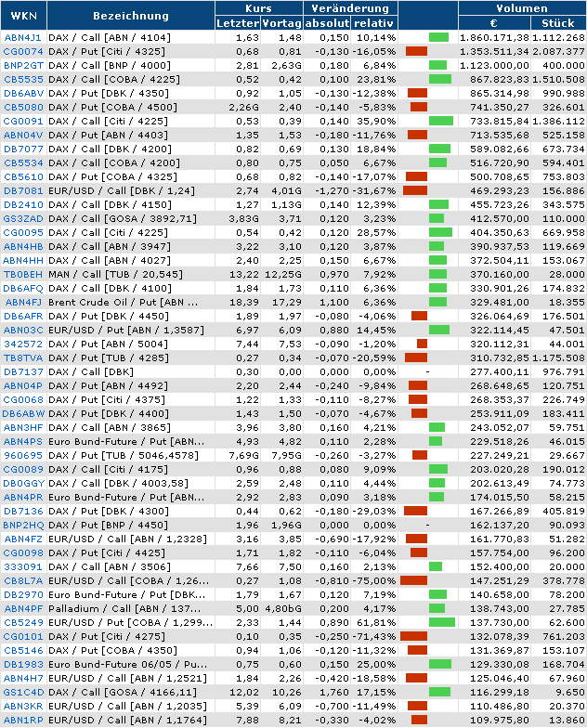587x728 pixels.
Task: Click the CG0101 WKN link
Action: [x=22, y=637]
